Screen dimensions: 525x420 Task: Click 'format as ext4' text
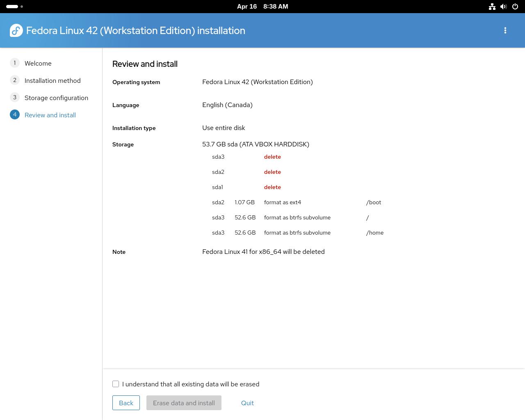[x=283, y=202]
